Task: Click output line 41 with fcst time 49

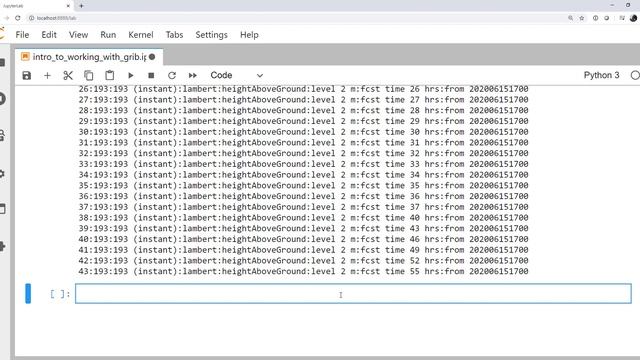Action: point(303,250)
